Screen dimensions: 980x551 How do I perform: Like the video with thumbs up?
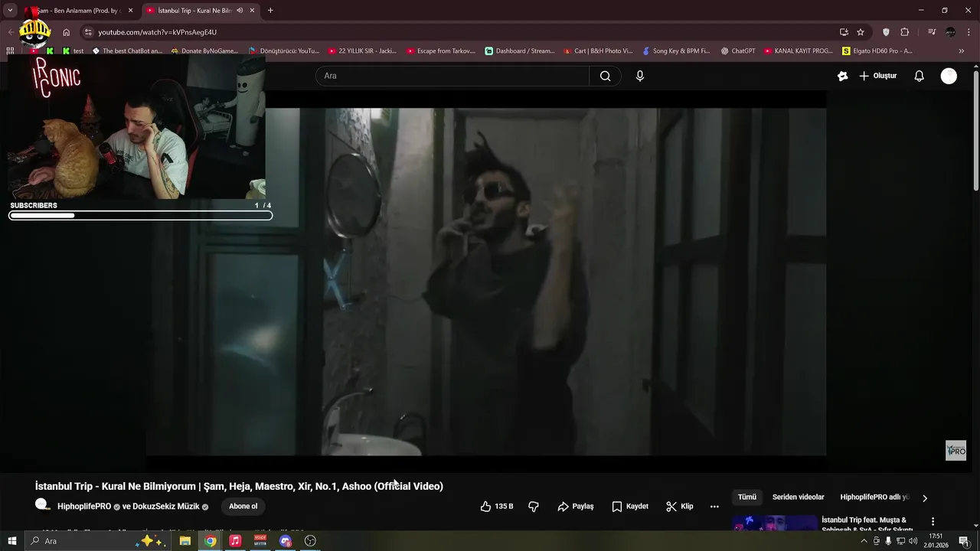click(x=497, y=506)
